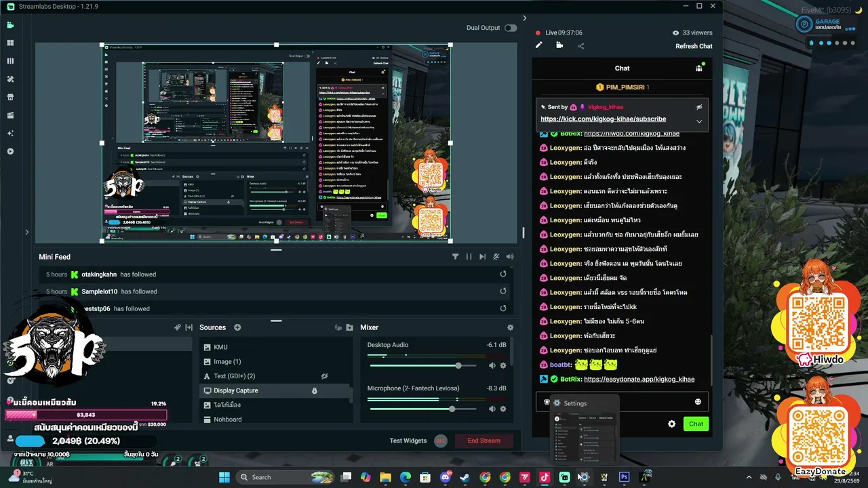Expand left panel arrow beside preview

coord(27,232)
